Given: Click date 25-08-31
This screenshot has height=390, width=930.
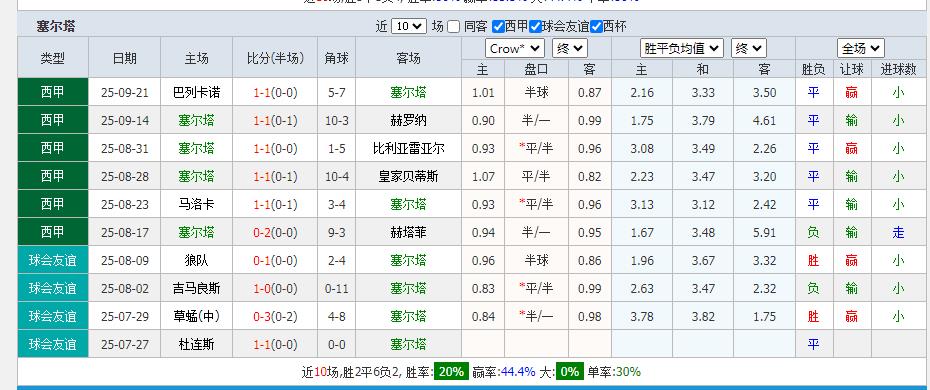Looking at the screenshot, I should tap(125, 148).
